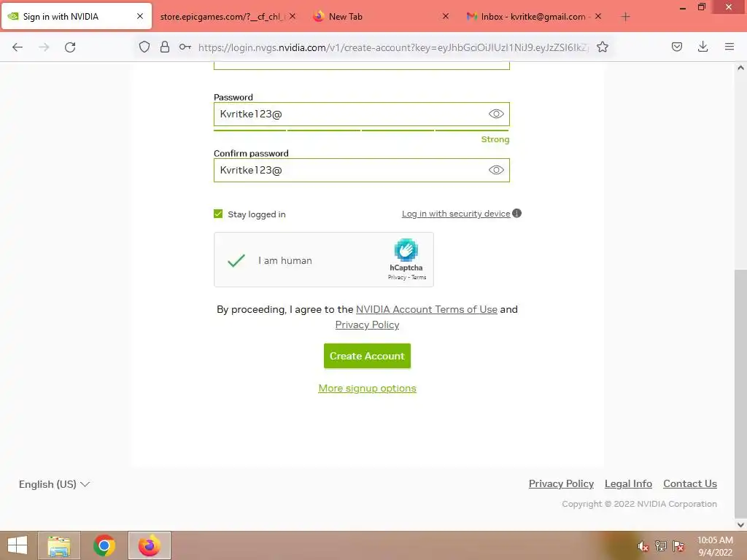
Task: Click the scrollbar up arrow
Action: (x=740, y=68)
